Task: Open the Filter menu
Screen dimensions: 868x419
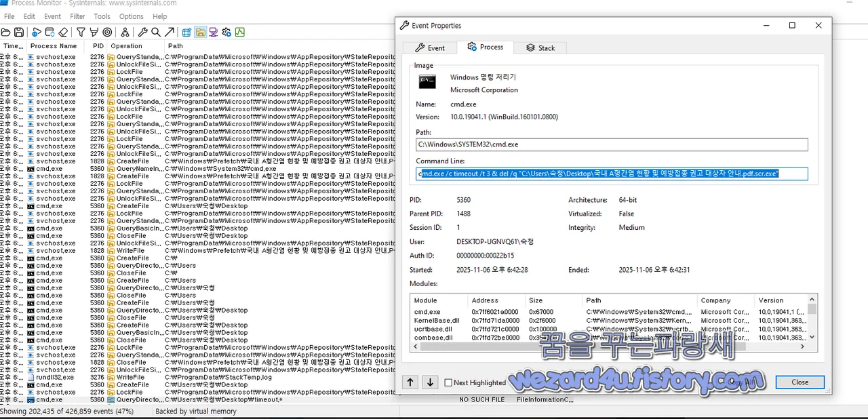Action: 78,16
